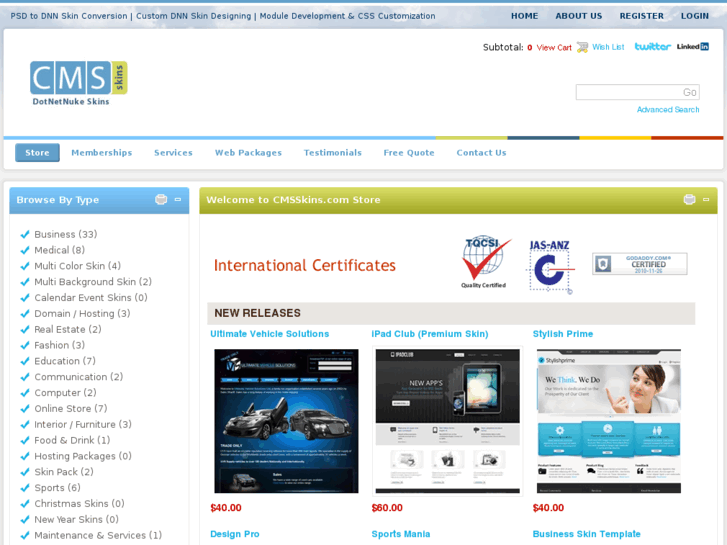
Task: Click the REGISTER link in top bar
Action: [641, 16]
